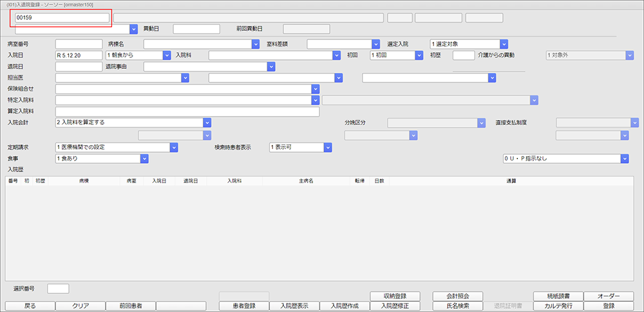This screenshot has height=312, width=644.
Task: Click the 戻る button
Action: pyautogui.click(x=30, y=306)
